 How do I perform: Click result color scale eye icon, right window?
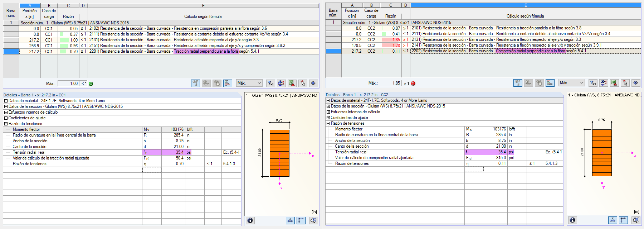pos(604,83)
